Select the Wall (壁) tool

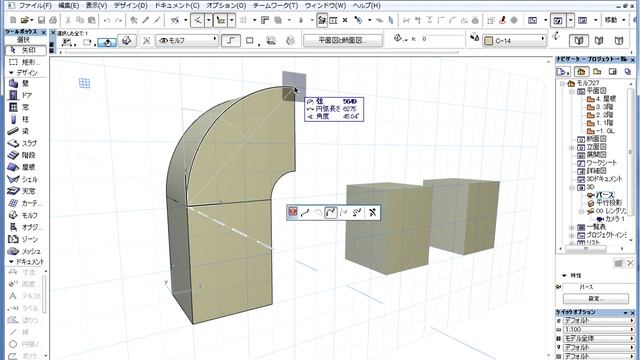[x=24, y=83]
